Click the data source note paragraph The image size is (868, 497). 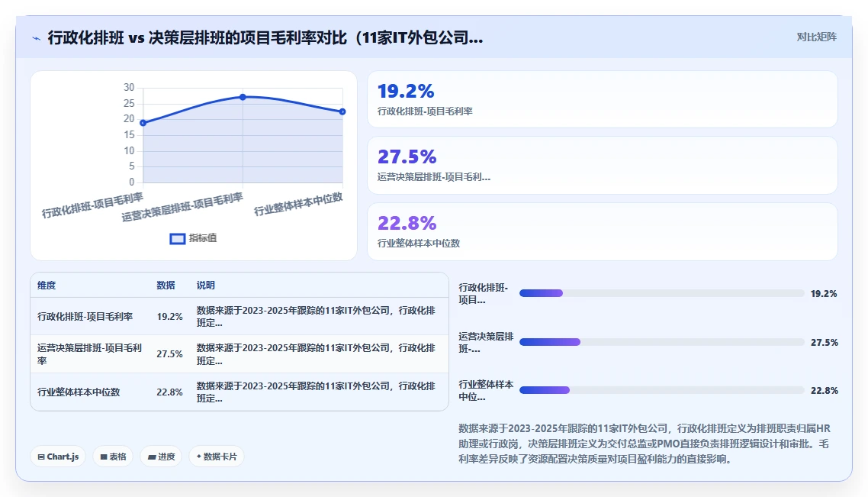point(645,444)
